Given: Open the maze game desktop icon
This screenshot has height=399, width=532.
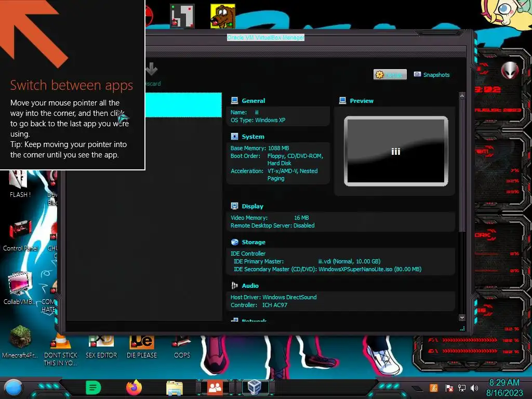Looking at the screenshot, I should (182, 16).
